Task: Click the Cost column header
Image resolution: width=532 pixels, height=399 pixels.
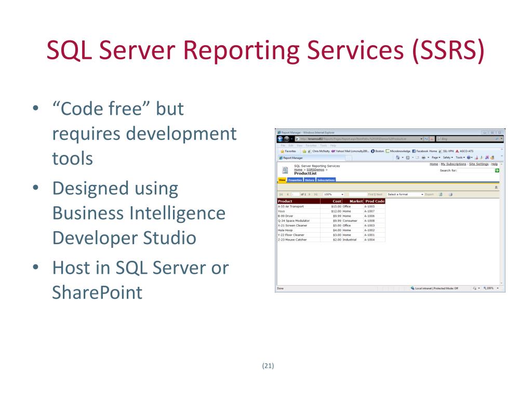Action: [331, 201]
